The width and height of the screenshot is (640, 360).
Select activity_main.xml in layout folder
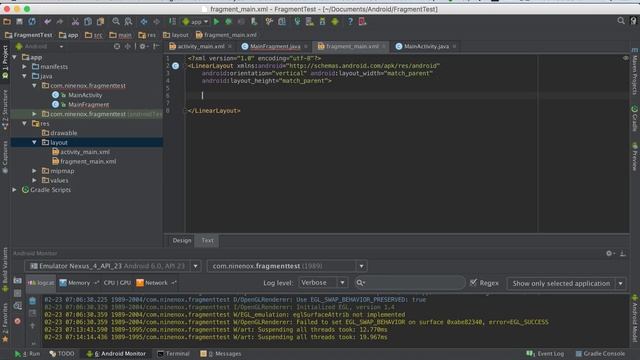point(85,152)
